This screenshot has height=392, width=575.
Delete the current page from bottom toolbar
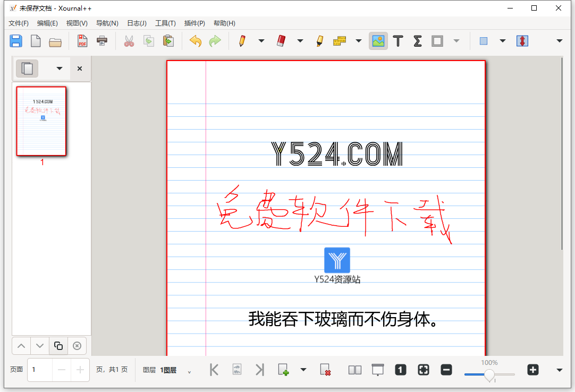click(x=325, y=370)
